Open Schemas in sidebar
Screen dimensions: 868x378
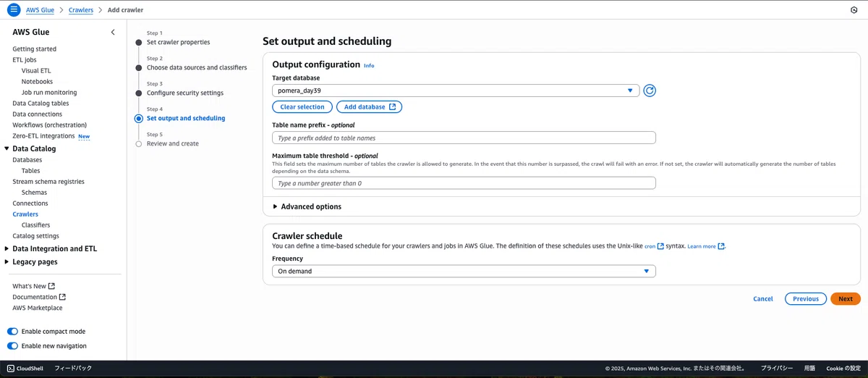coord(34,193)
